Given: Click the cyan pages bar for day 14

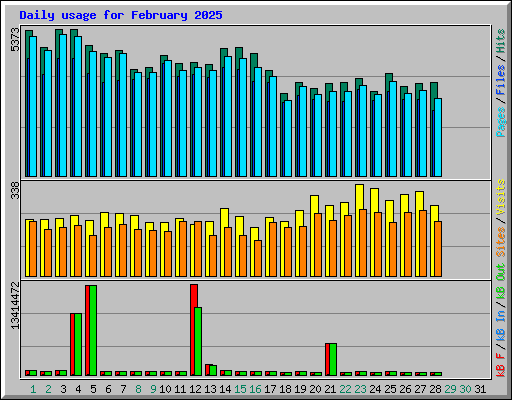Looking at the screenshot, I should [228, 116].
